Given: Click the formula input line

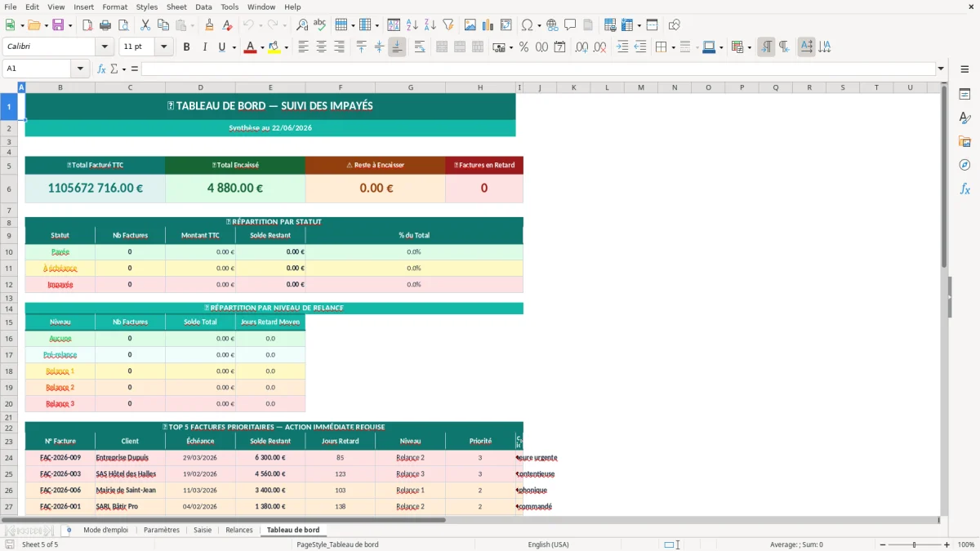Looking at the screenshot, I should pos(537,69).
